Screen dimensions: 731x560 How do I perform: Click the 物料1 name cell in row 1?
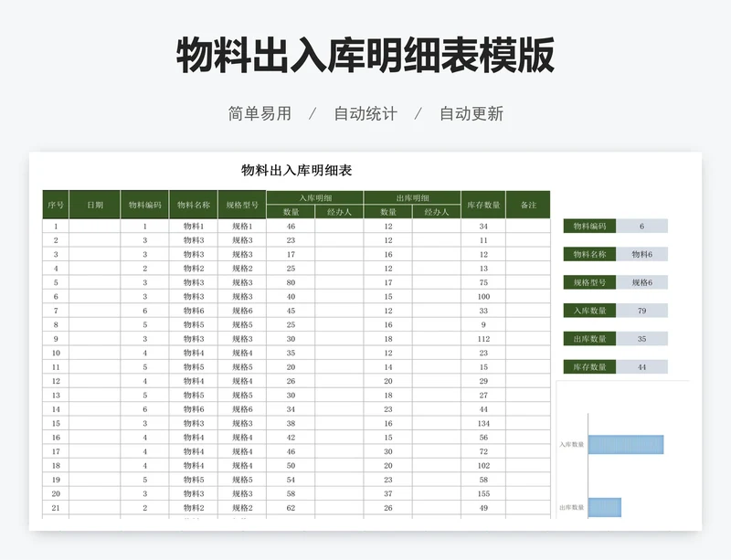coord(194,227)
